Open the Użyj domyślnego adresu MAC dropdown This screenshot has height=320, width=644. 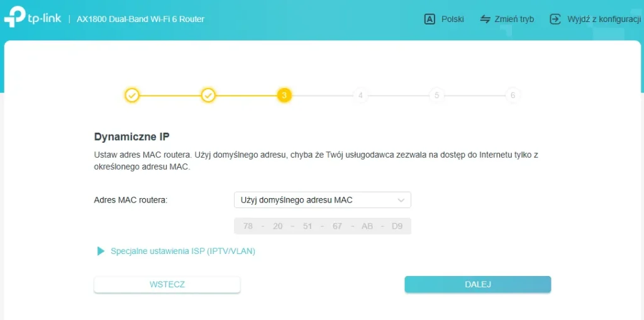click(x=323, y=200)
